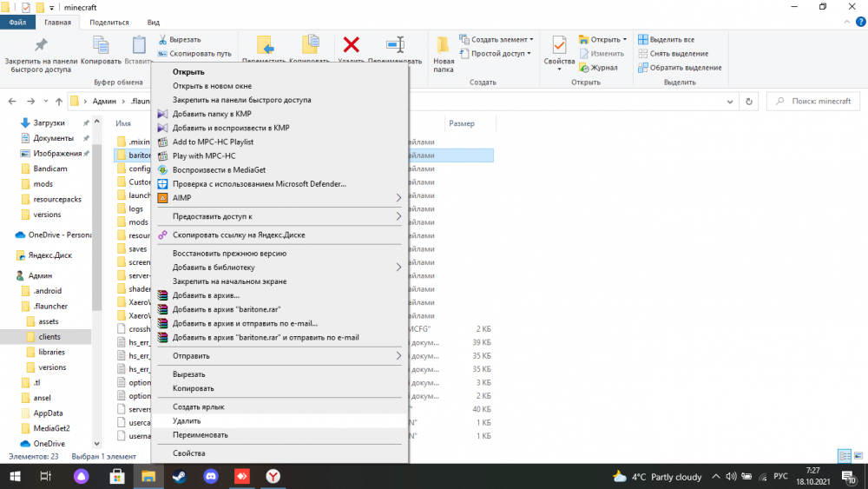Click 'Снять выделение' button
Image resolution: width=868 pixels, height=489 pixels.
pyautogui.click(x=674, y=54)
